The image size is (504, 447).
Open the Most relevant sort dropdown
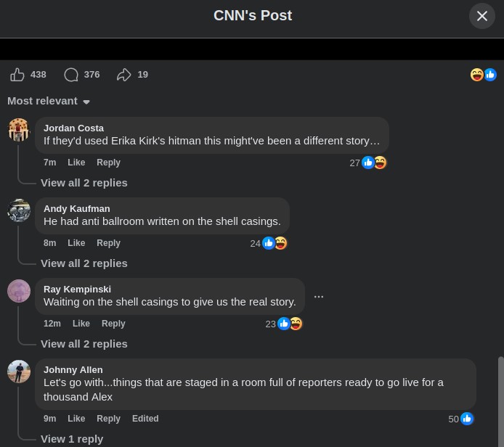(49, 101)
